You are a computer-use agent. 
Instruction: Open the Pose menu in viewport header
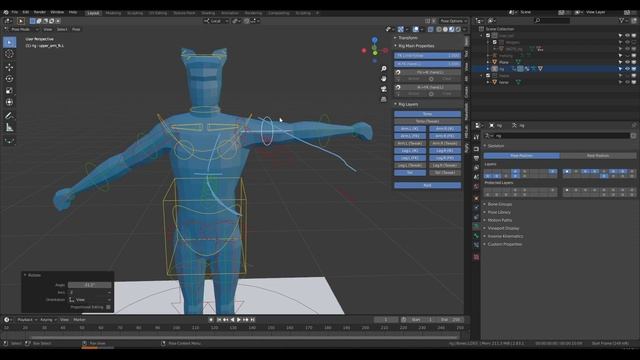[x=76, y=29]
